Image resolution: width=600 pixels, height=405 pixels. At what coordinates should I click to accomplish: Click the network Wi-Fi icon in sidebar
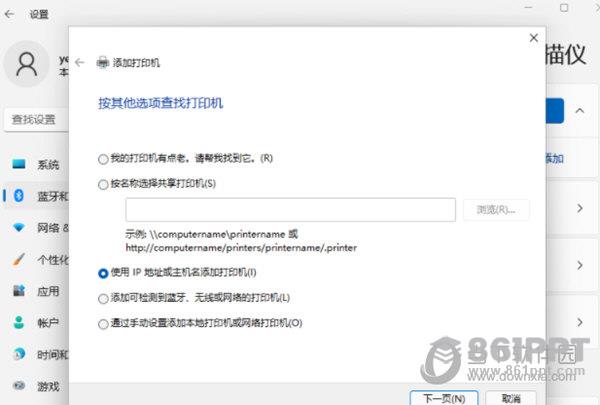click(x=18, y=228)
